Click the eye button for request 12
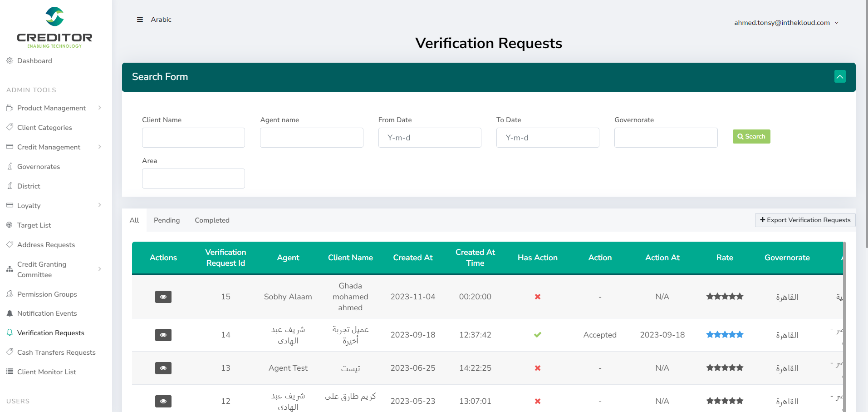868x412 pixels. click(x=163, y=401)
